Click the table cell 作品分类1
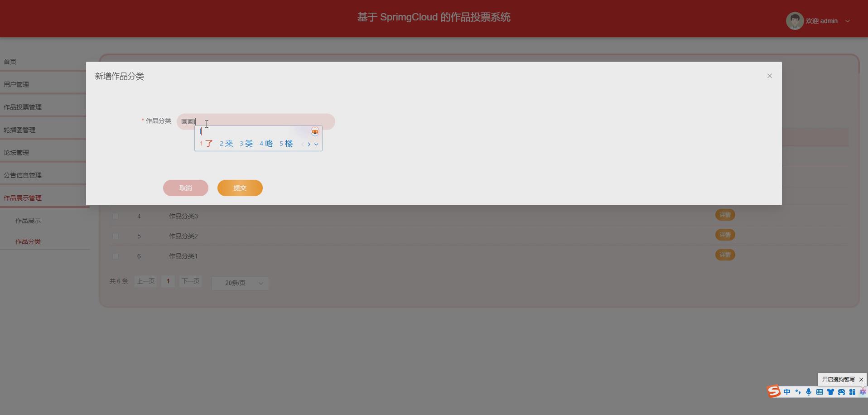Screen dimensions: 868x415 tap(183, 256)
